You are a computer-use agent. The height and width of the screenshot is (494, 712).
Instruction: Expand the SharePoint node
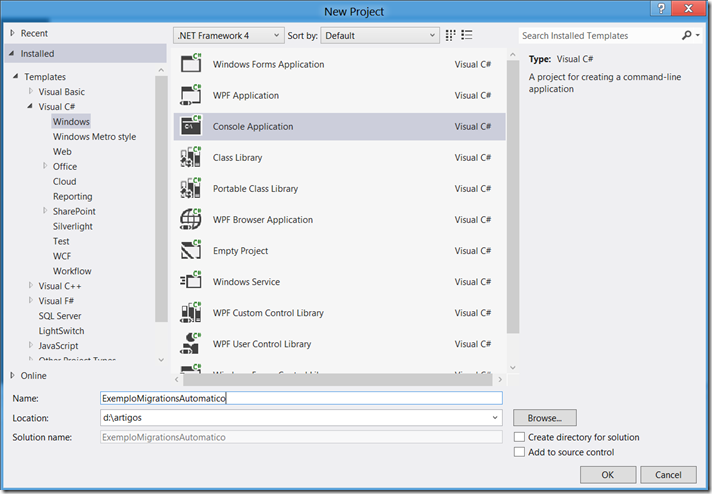point(45,210)
